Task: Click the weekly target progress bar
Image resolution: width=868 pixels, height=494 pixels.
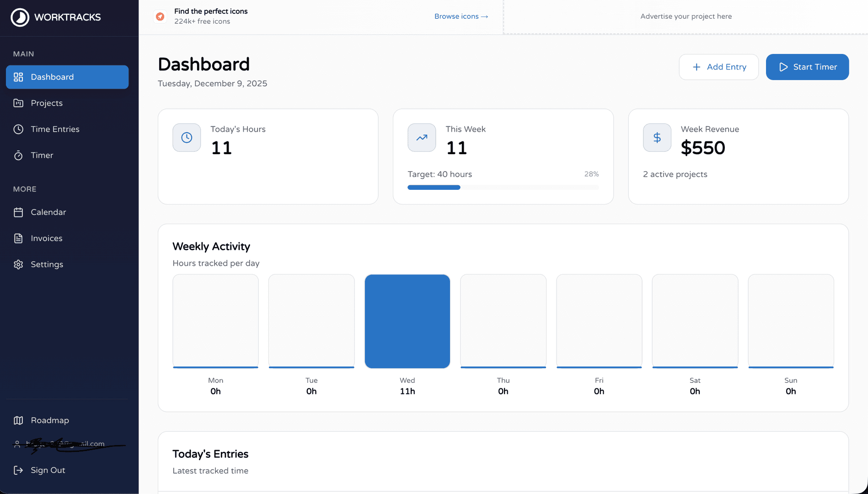Action: point(503,187)
